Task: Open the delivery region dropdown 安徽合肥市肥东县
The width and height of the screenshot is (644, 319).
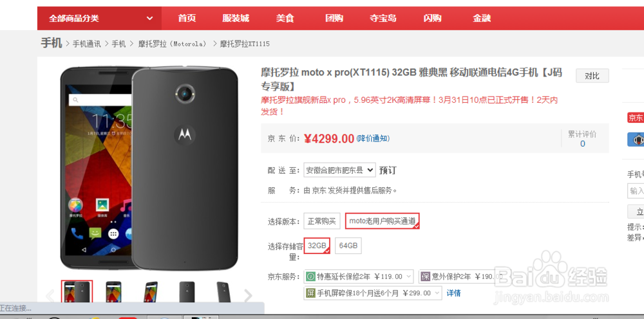Action: [339, 170]
